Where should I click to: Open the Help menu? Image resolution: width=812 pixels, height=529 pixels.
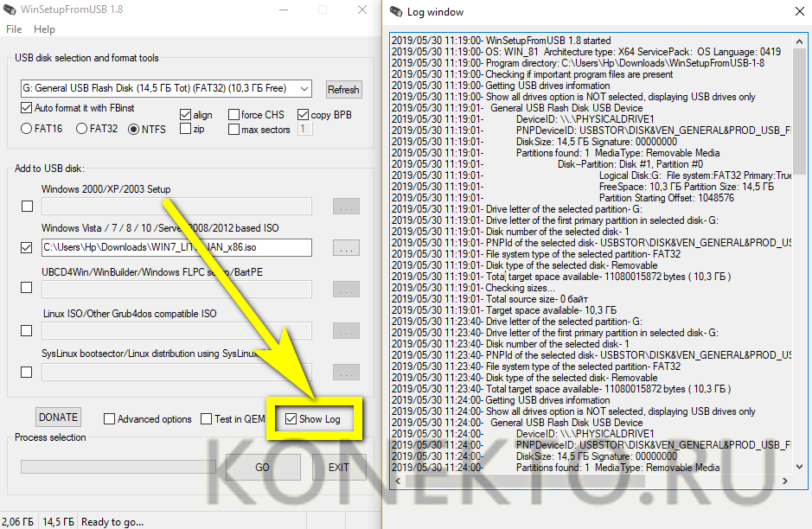(x=45, y=29)
